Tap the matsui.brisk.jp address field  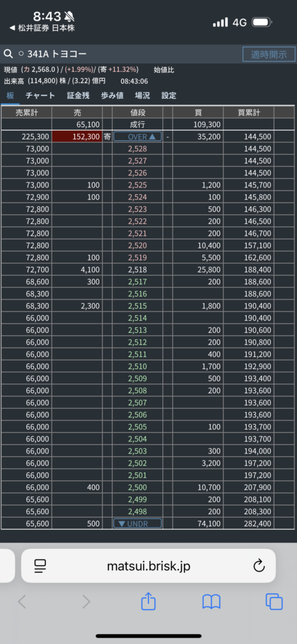pyautogui.click(x=148, y=566)
